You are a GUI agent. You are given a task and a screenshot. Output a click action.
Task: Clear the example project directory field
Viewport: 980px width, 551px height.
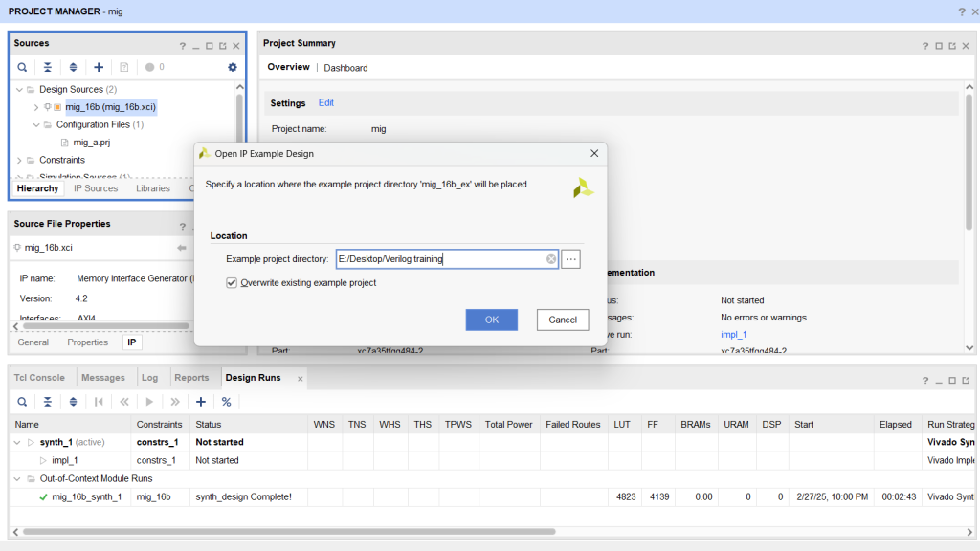pos(551,259)
